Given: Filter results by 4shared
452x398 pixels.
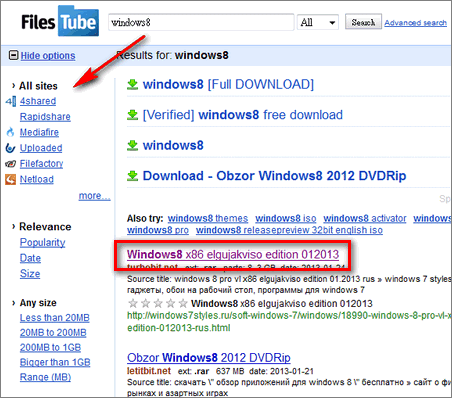Looking at the screenshot, I should coord(38,101).
